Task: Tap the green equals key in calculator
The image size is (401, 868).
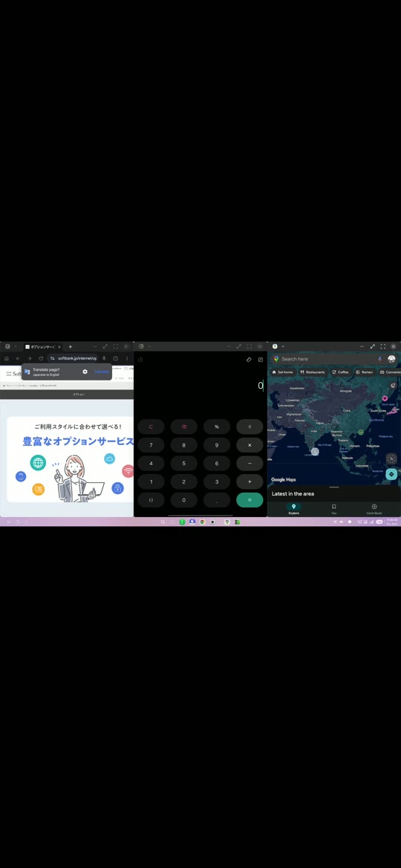Action: pos(250,500)
